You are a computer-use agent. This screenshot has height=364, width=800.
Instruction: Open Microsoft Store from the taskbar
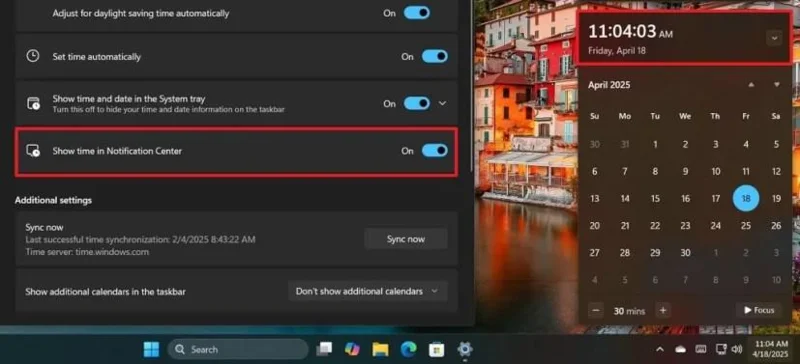[436, 349]
